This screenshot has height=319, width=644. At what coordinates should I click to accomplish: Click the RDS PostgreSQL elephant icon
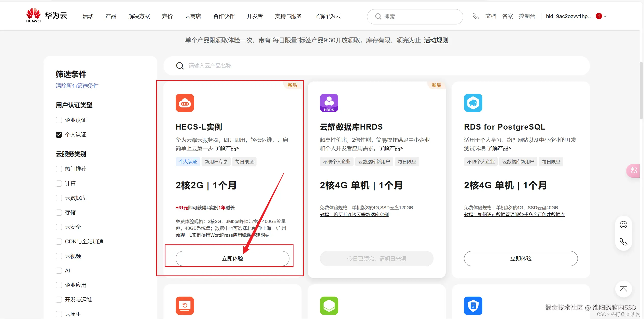pos(473,103)
